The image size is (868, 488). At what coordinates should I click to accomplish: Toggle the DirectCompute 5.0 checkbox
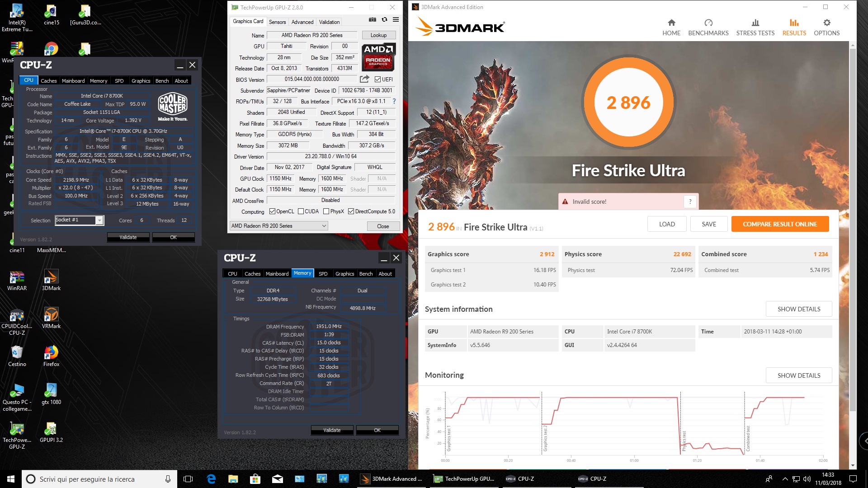351,211
